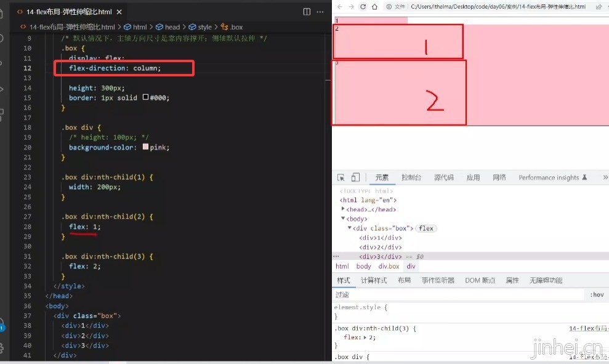This screenshot has width=609, height=364.
Task: Open the 属性 subtab
Action: tap(512, 280)
